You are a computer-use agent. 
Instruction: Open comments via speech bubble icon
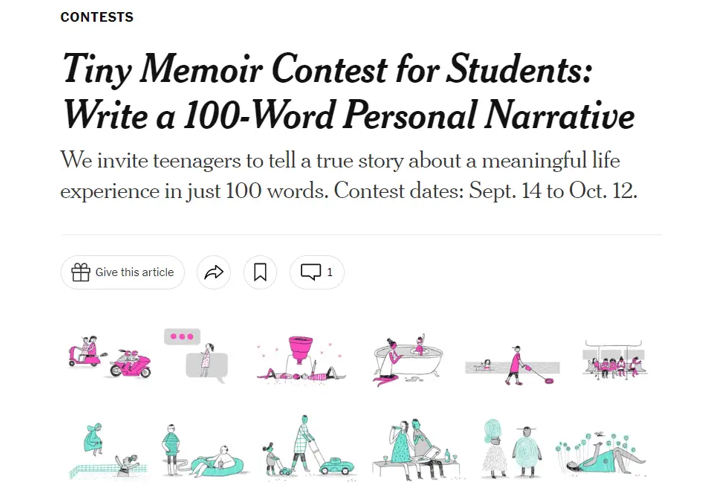click(x=311, y=272)
